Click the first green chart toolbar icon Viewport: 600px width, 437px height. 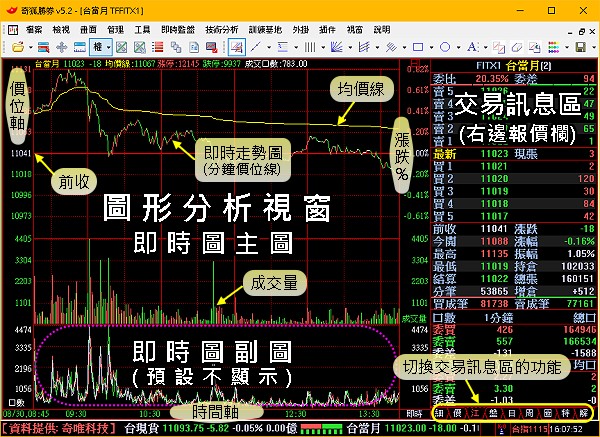pos(121,47)
